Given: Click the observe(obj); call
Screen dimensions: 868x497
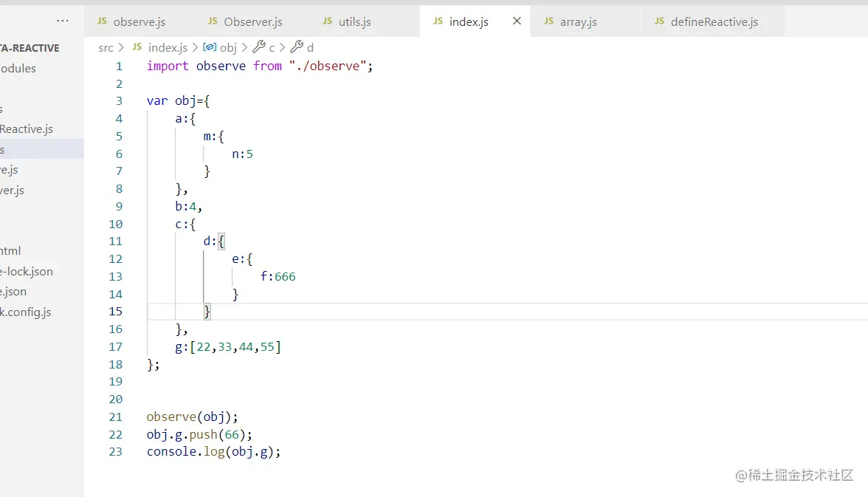Looking at the screenshot, I should point(192,417).
